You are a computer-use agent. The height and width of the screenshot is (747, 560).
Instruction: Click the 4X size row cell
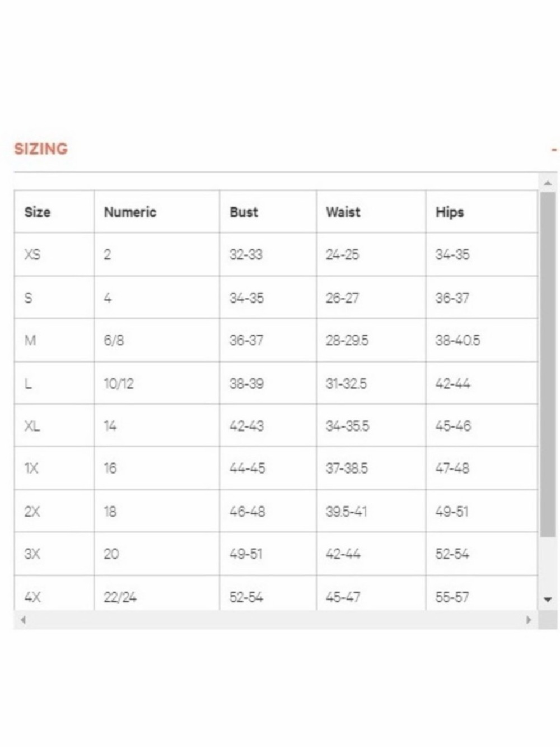[54, 593]
